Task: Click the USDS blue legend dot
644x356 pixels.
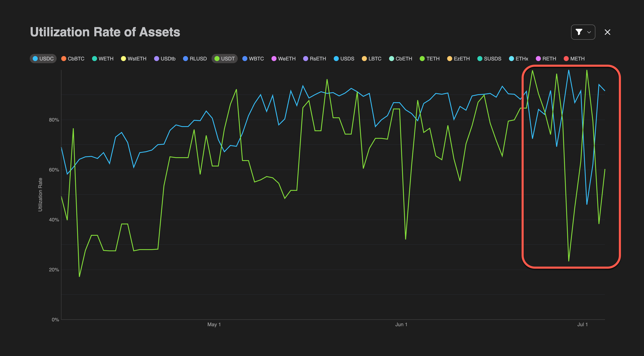Action: 336,59
